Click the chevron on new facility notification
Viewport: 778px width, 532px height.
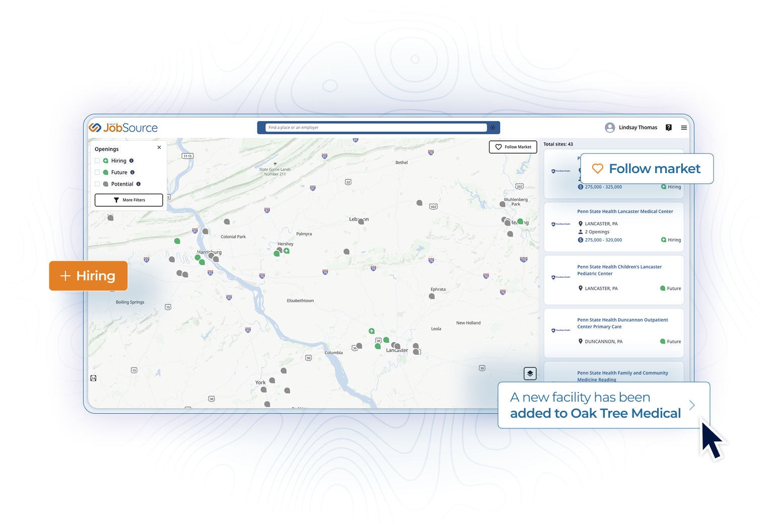coord(692,405)
